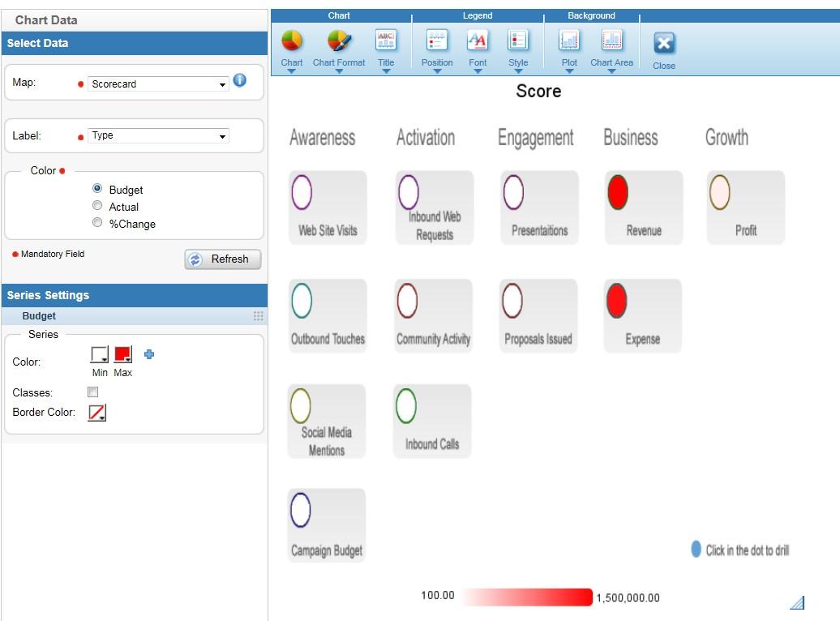This screenshot has height=621, width=840.
Task: Click the Engagement column heading
Action: coord(536,139)
